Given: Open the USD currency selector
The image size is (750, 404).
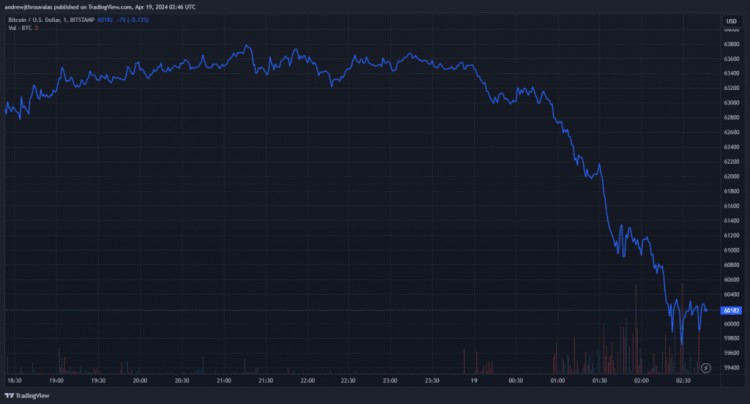Looking at the screenshot, I should (731, 21).
